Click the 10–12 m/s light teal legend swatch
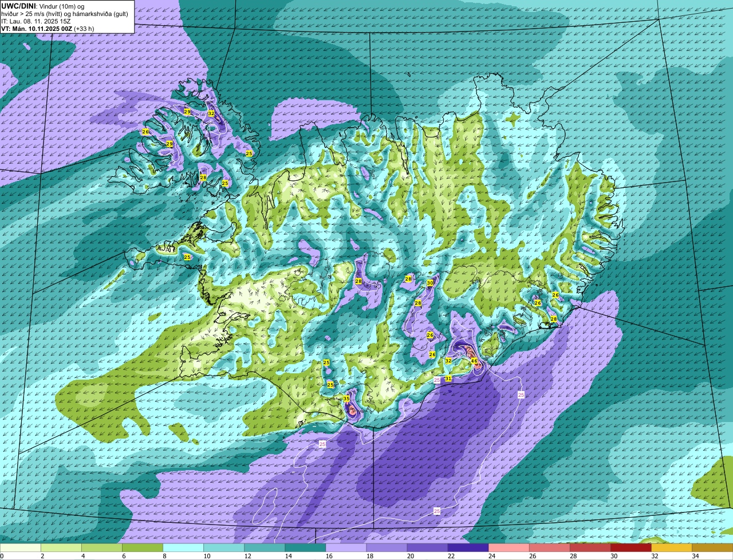This screenshot has height=560, width=733. [x=224, y=548]
